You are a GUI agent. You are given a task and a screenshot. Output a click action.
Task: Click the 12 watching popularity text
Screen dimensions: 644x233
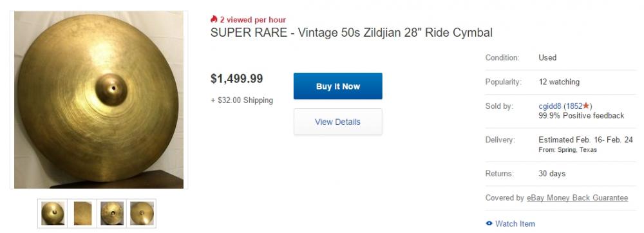tap(559, 82)
